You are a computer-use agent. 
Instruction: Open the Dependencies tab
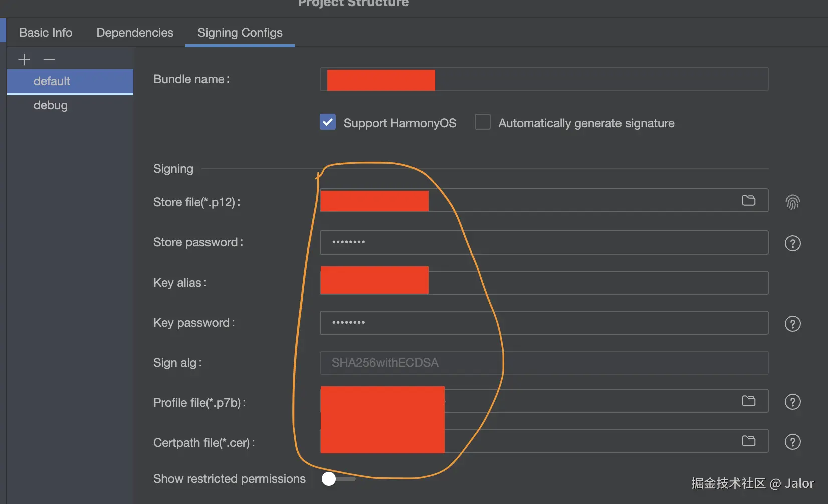pyautogui.click(x=135, y=33)
